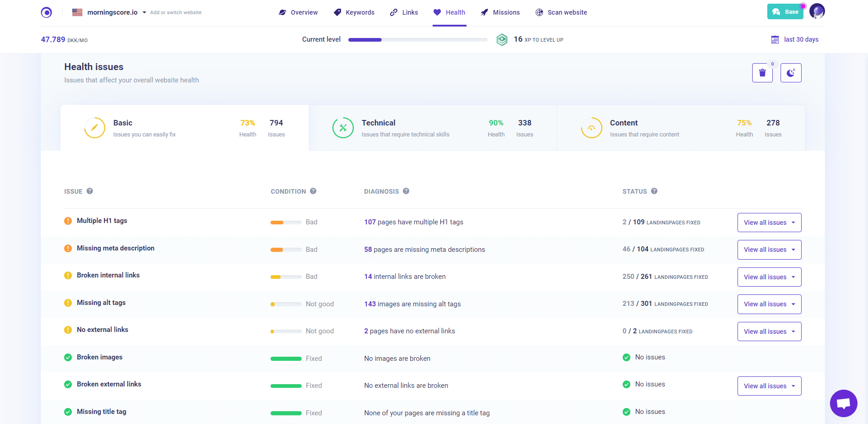Open the Keywords menu item
The image size is (868, 424).
point(354,12)
